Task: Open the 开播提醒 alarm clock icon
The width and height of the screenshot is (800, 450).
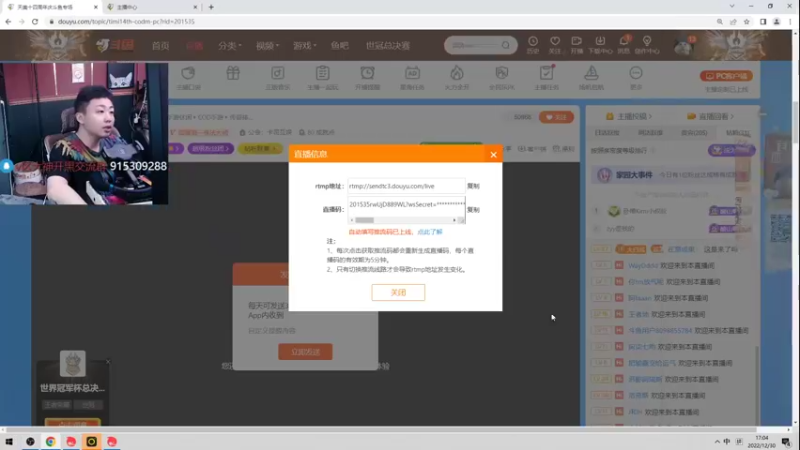Action: tap(367, 78)
